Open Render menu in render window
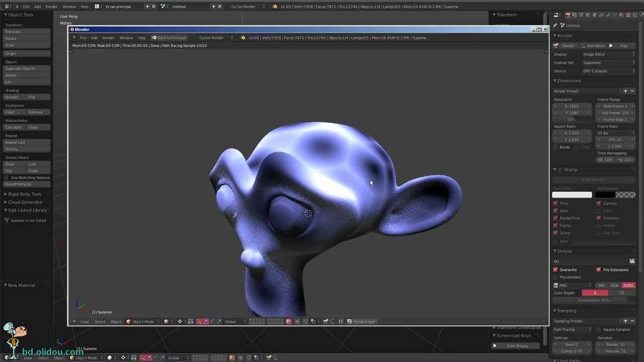Viewport: 644px width, 362px height. pos(108,38)
